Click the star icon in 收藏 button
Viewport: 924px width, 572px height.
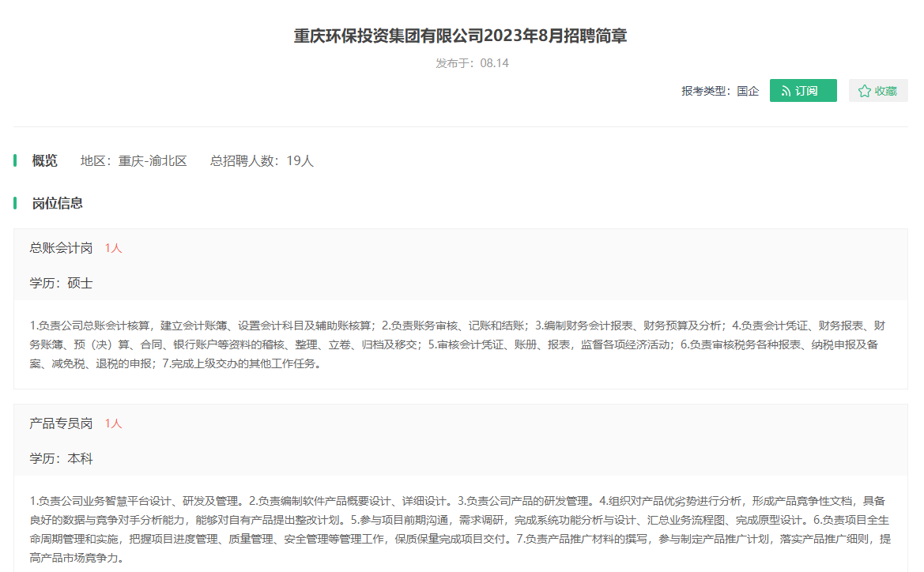tap(865, 92)
